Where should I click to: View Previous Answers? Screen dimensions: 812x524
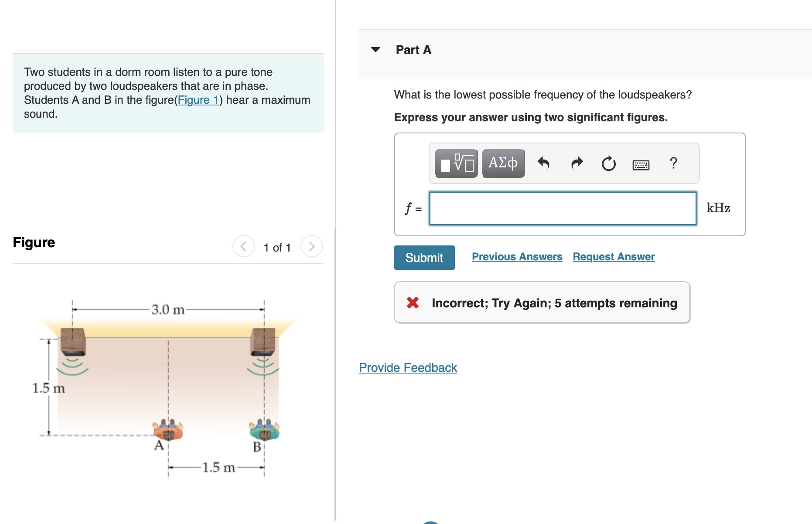click(x=517, y=256)
